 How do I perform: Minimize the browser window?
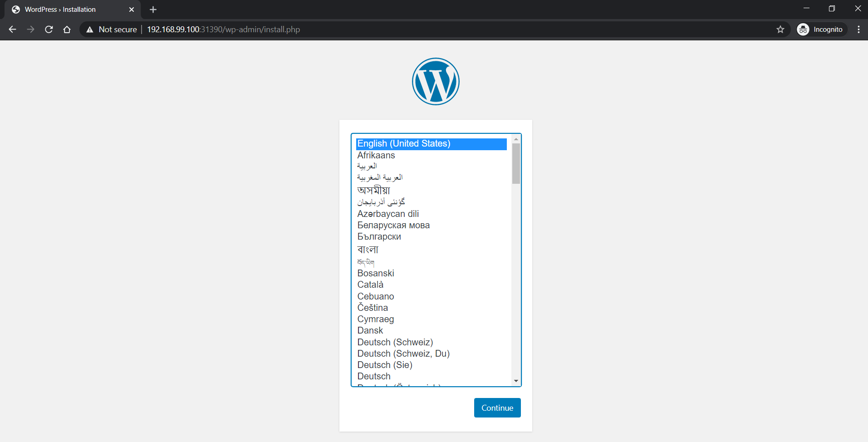(806, 9)
